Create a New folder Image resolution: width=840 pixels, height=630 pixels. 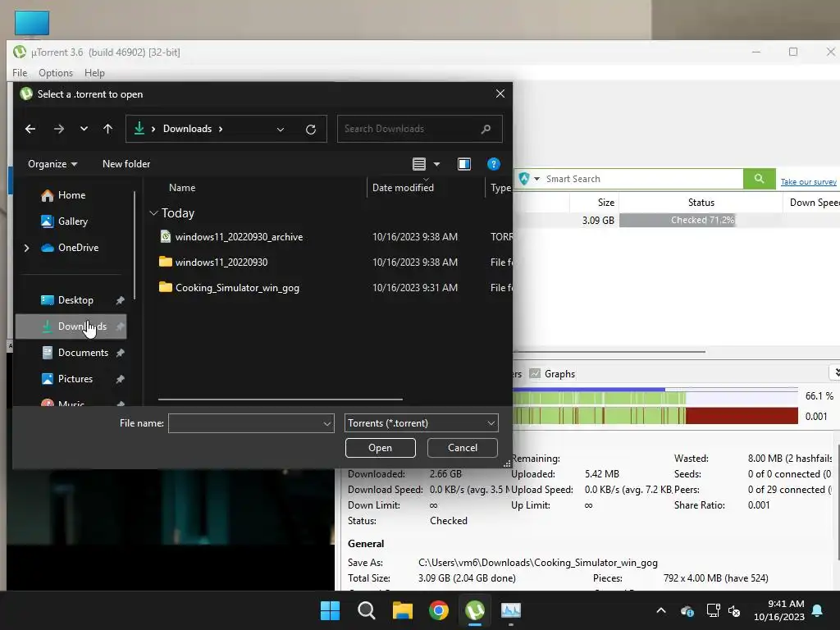126,164
